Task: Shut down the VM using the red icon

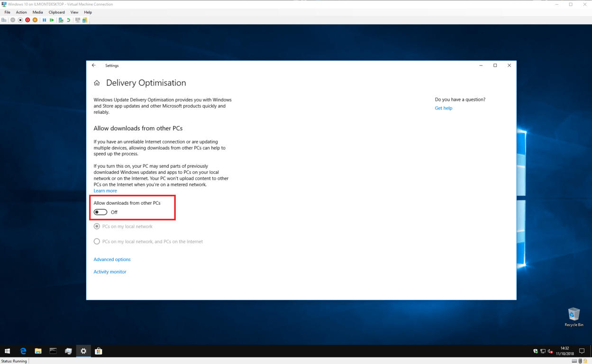Action: click(x=27, y=20)
